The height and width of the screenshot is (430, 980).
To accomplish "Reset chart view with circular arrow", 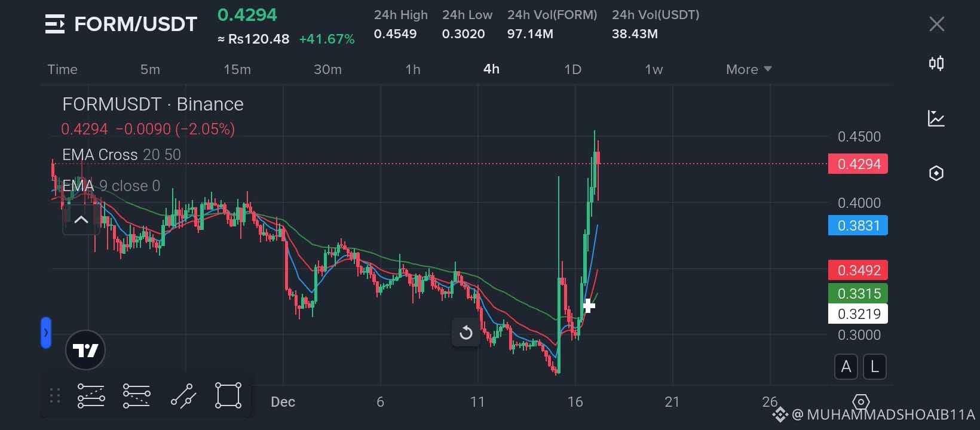I will [x=466, y=333].
